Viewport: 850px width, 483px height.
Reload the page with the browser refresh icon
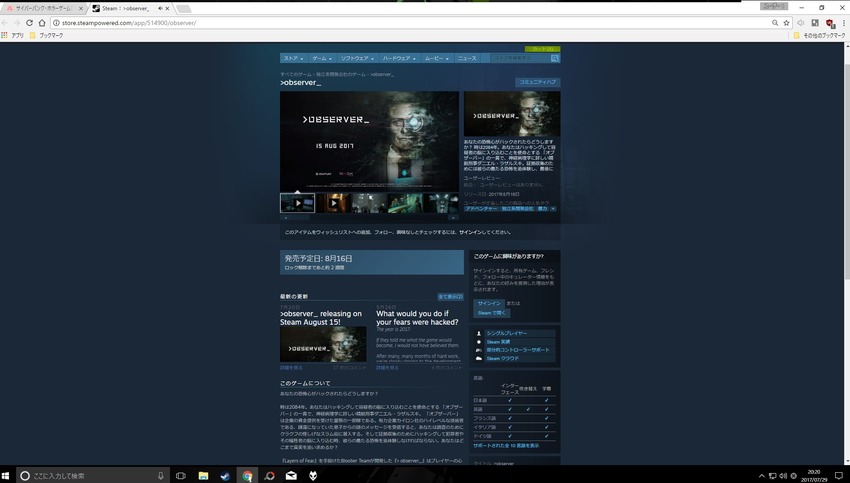[x=29, y=23]
